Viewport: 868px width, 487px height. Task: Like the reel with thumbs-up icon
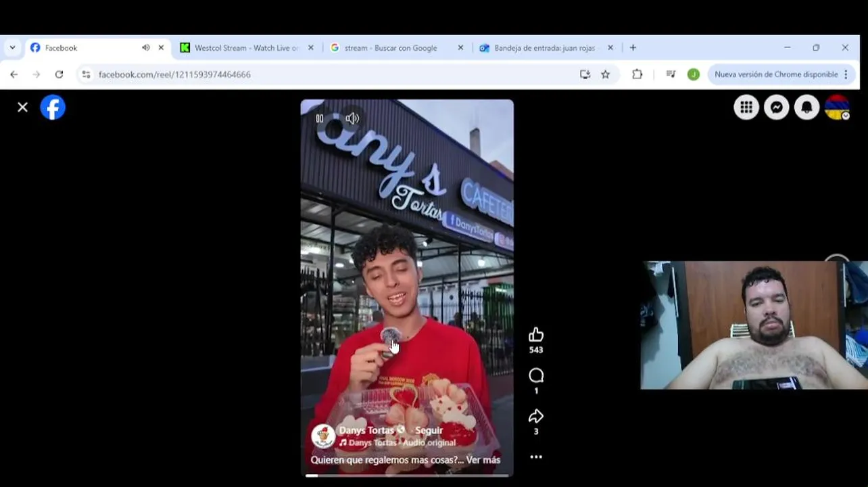pos(536,334)
